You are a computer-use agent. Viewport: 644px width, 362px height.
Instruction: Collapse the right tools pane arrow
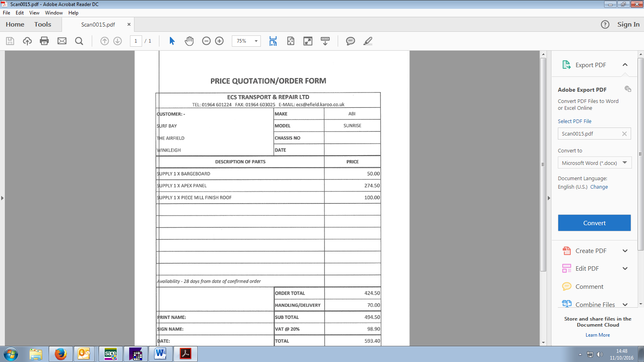[549, 198]
